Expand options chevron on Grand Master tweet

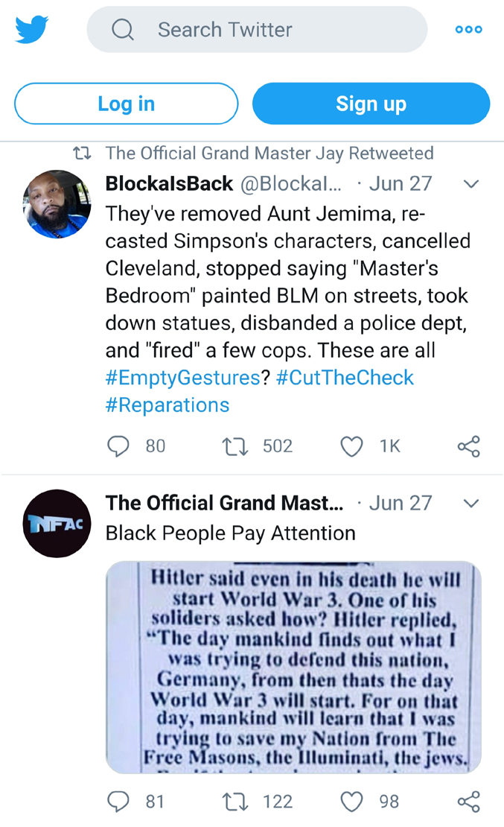[x=470, y=504]
